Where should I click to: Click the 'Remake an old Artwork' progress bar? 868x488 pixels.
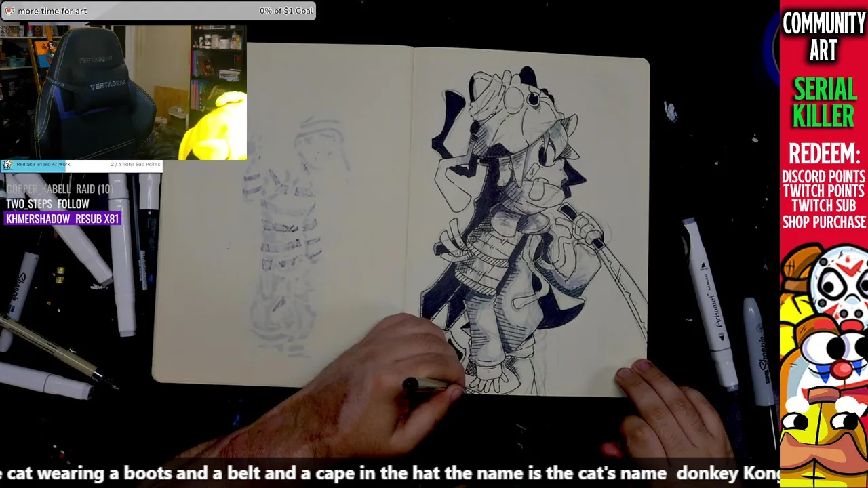(81, 165)
